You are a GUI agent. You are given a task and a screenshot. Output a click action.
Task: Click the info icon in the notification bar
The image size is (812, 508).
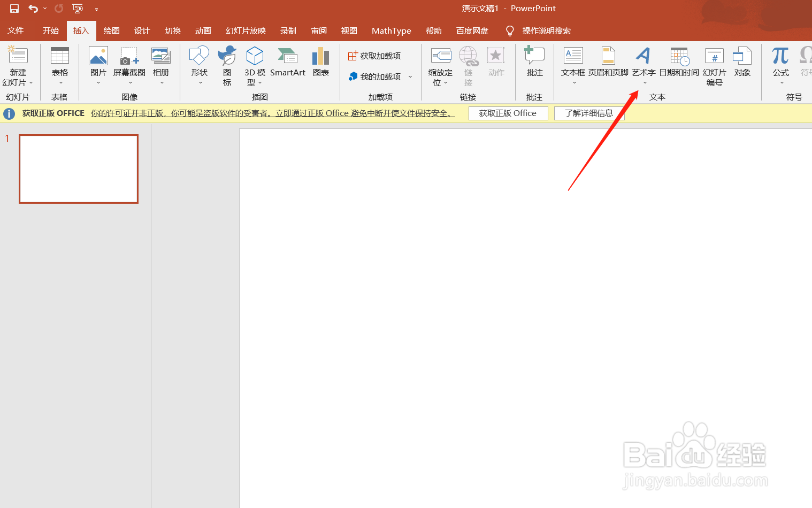coord(9,113)
